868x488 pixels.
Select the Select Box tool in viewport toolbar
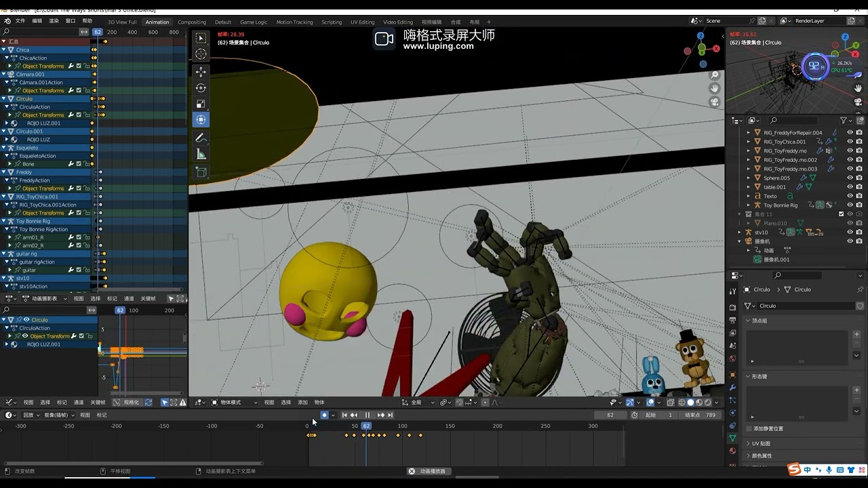tap(201, 38)
